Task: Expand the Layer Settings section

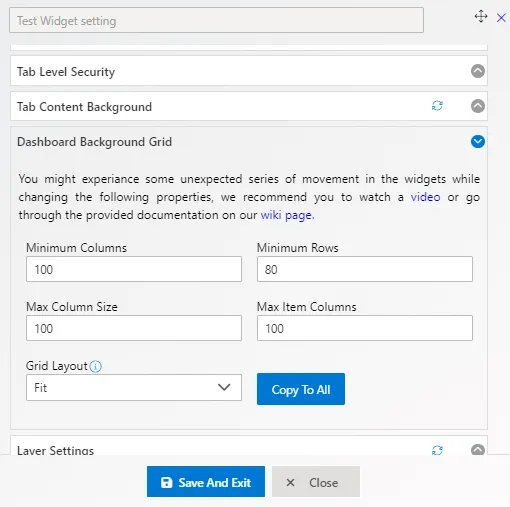Action: [x=478, y=450]
